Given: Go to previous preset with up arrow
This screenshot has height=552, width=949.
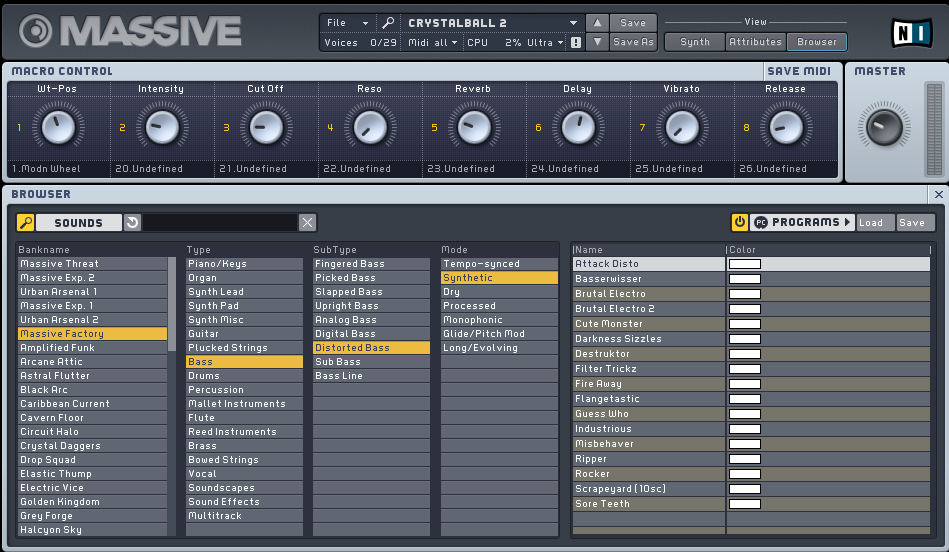Looking at the screenshot, I should [596, 23].
